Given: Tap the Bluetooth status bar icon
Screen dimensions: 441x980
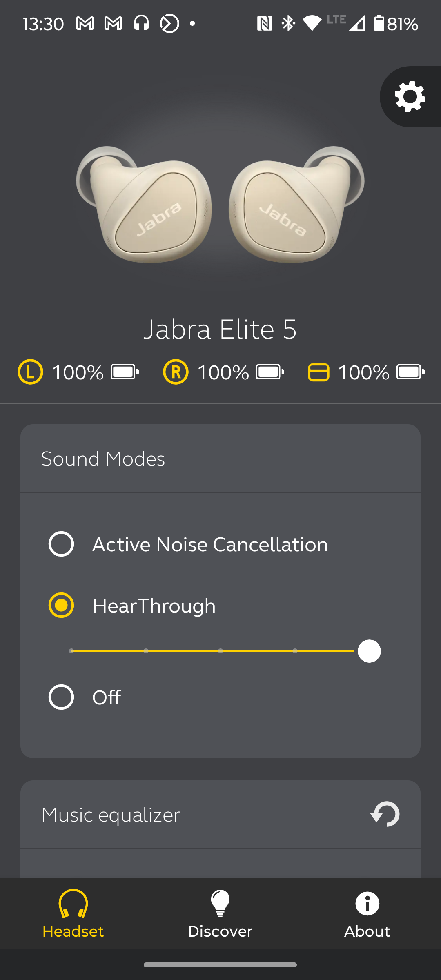Looking at the screenshot, I should click(288, 23).
